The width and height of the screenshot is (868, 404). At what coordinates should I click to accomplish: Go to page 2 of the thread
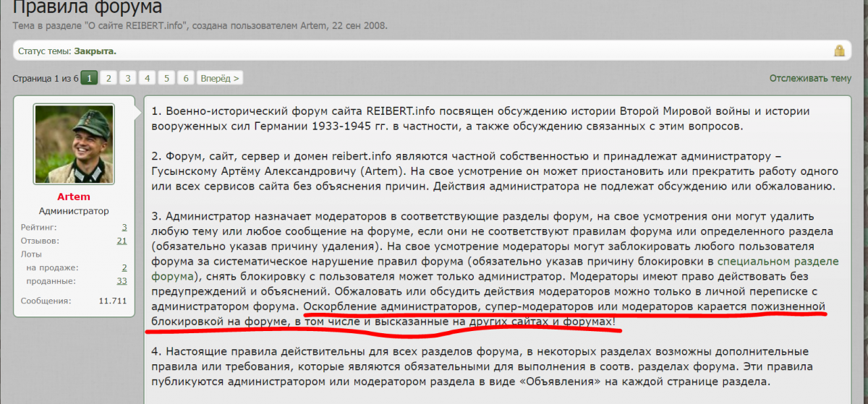click(109, 78)
